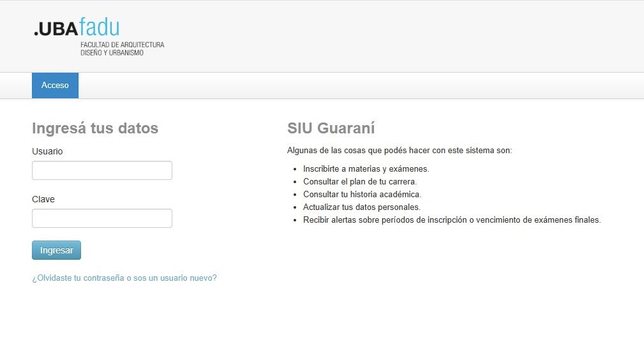644x351 pixels.
Task: Select 'Actualizar tus datos personales.' text
Action: [362, 207]
